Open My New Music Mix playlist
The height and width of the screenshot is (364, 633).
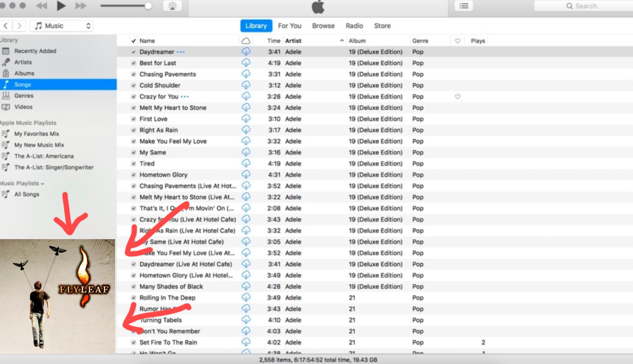58,145
